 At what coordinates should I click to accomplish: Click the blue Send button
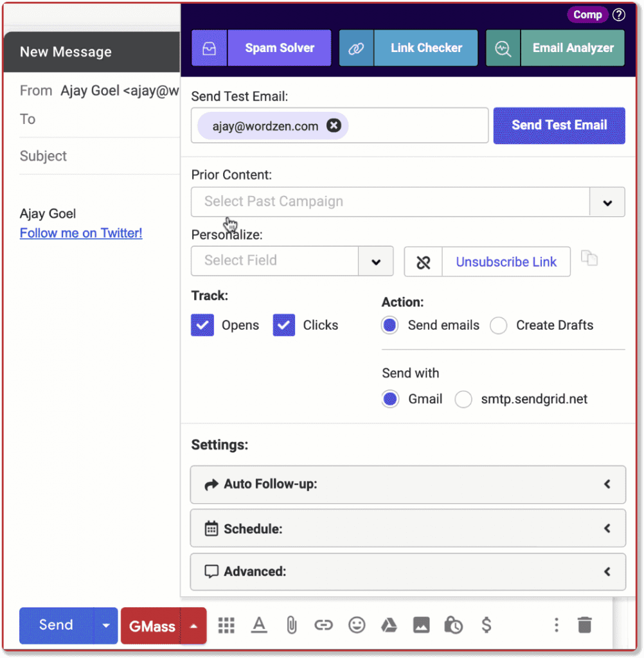point(57,626)
